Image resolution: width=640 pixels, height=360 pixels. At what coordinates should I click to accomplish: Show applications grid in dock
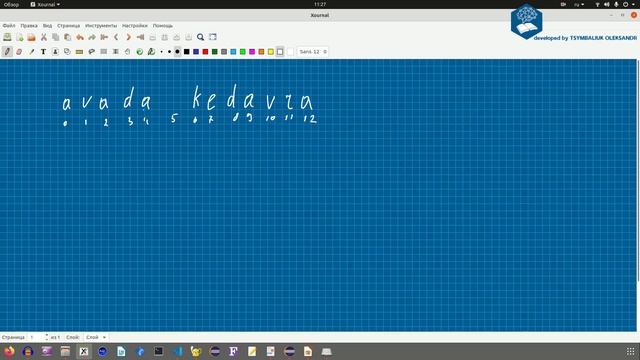pyautogui.click(x=631, y=351)
